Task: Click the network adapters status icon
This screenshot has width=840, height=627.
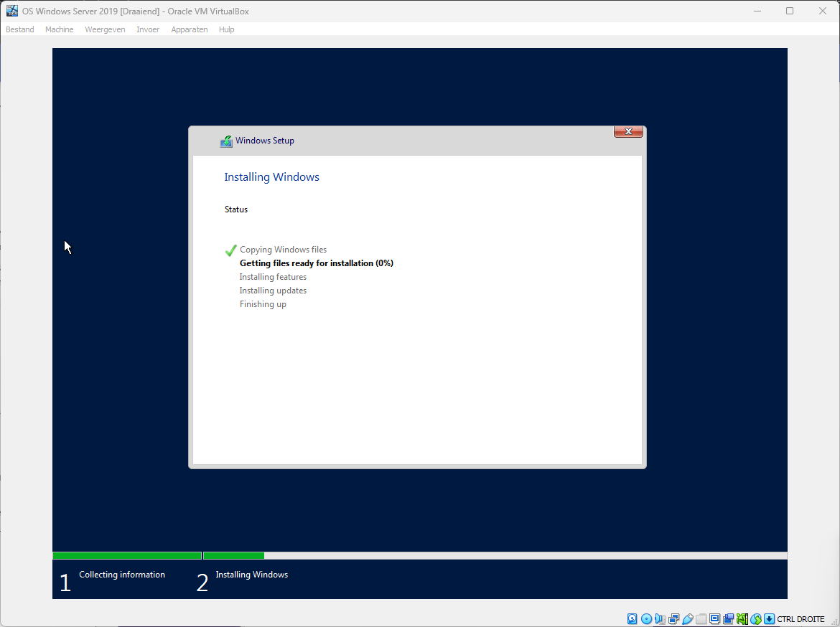Action: tap(674, 618)
